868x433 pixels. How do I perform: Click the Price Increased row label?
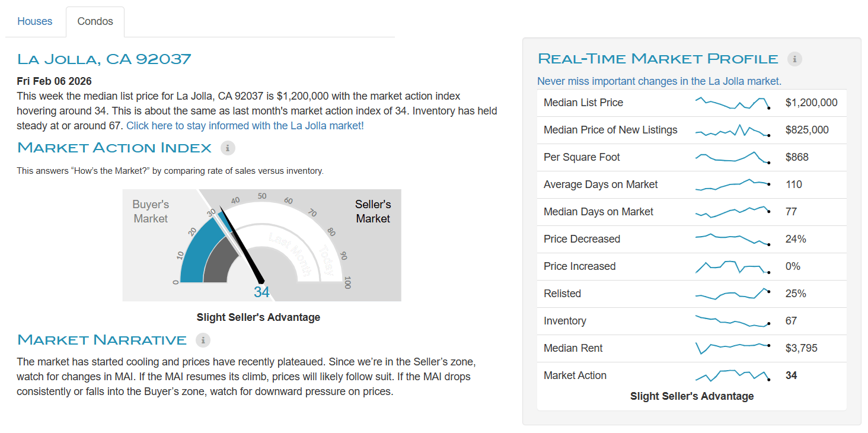point(579,266)
